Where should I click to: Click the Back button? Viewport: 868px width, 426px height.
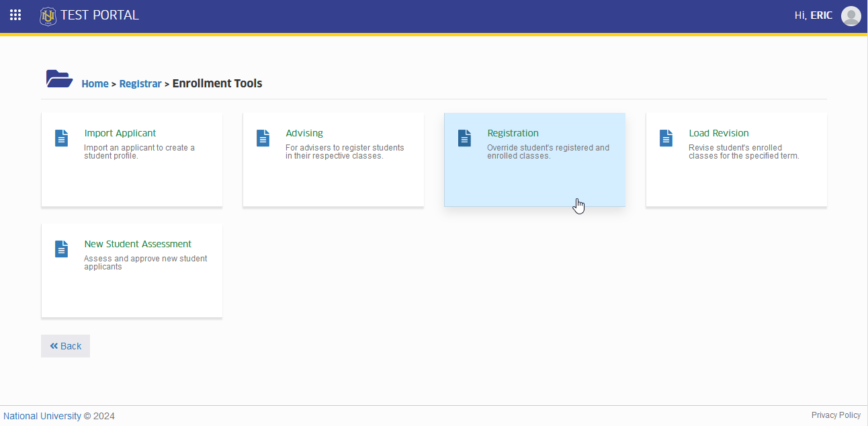pos(65,346)
